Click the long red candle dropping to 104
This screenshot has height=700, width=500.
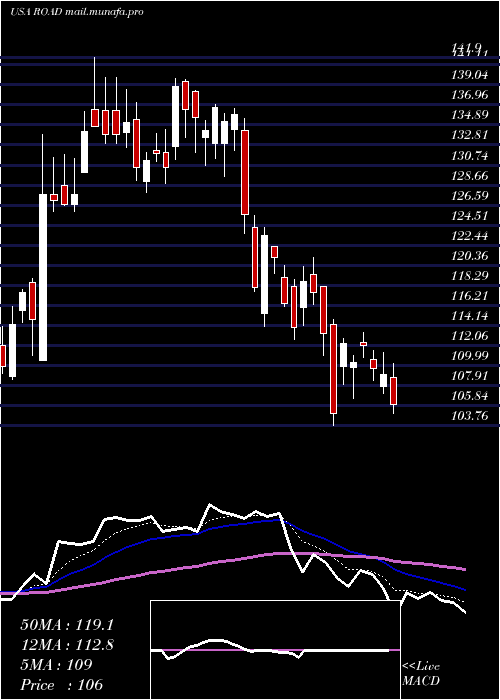coord(333,369)
